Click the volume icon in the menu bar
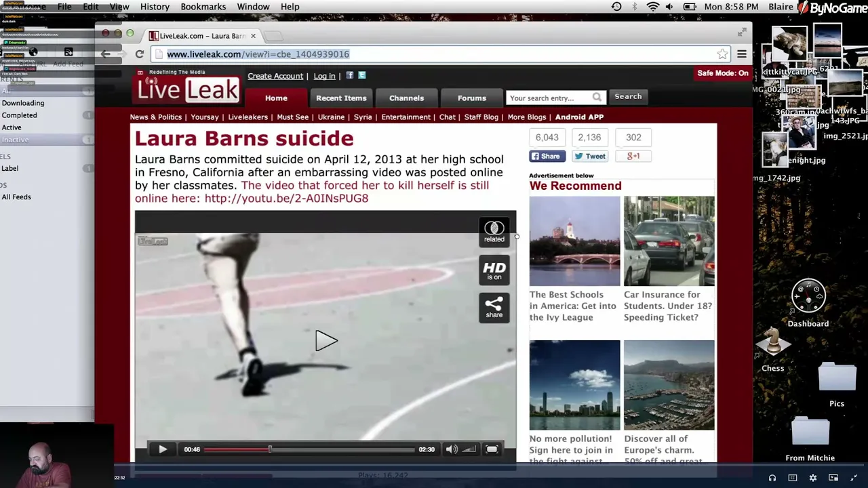This screenshot has width=868, height=488. [669, 7]
